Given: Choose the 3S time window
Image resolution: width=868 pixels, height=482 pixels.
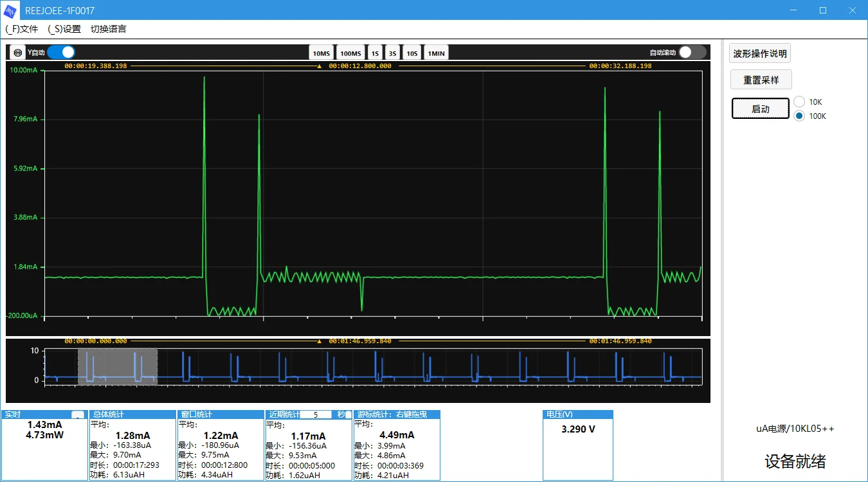Looking at the screenshot, I should click(392, 53).
